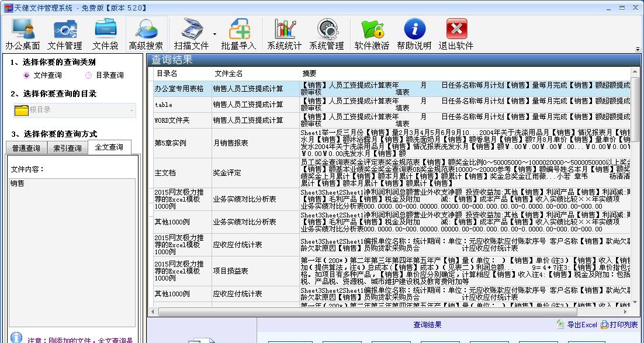Viewport: 644px width, 343px height.
Task: Open 帮助说明 help documentation
Action: tap(415, 32)
